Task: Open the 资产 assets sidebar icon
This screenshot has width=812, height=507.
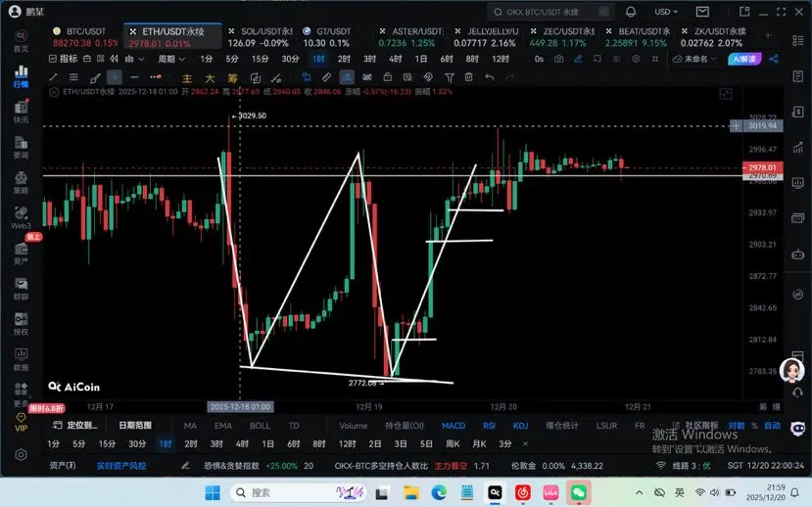Action: (21, 253)
